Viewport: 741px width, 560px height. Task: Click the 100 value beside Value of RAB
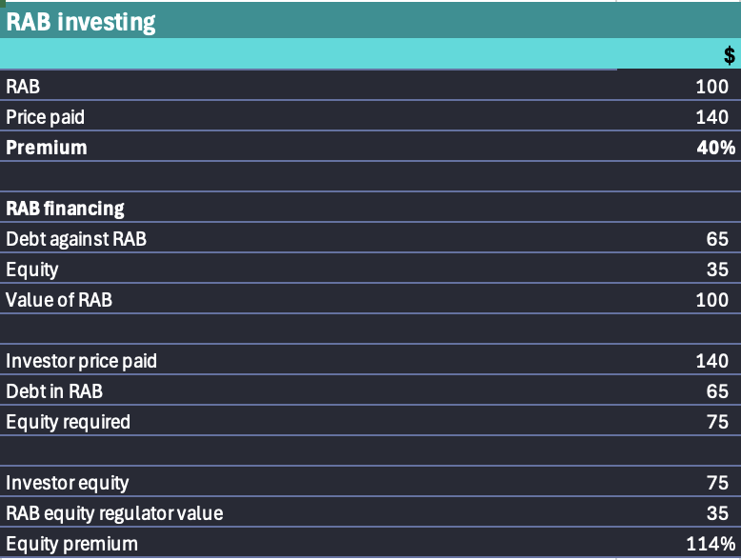coord(712,300)
